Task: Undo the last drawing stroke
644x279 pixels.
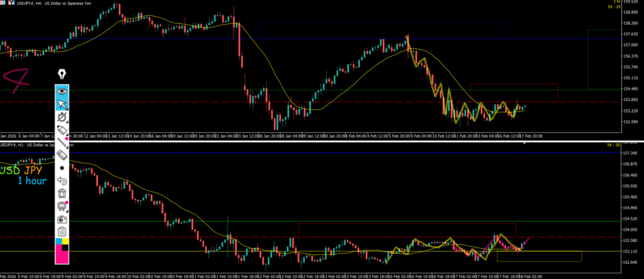Action: click(62, 181)
